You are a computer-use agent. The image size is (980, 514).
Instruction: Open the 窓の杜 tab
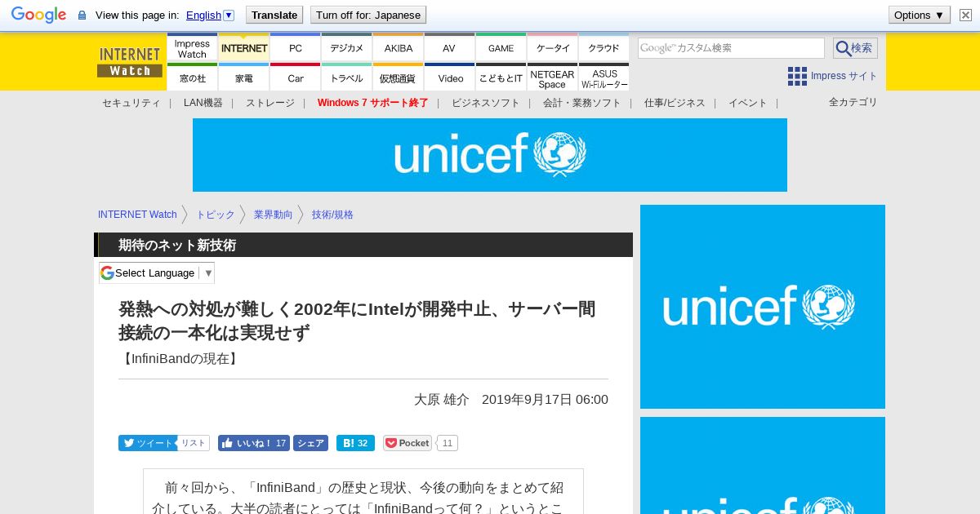click(x=192, y=78)
